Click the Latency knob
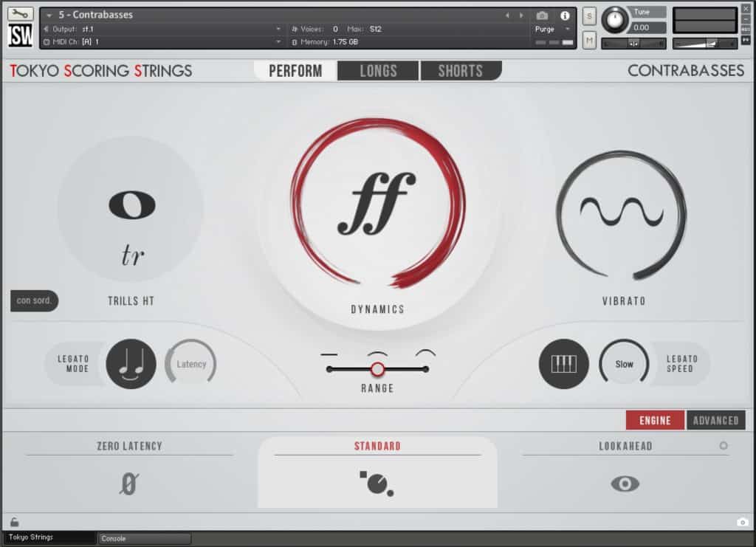756x547 pixels. tap(191, 364)
